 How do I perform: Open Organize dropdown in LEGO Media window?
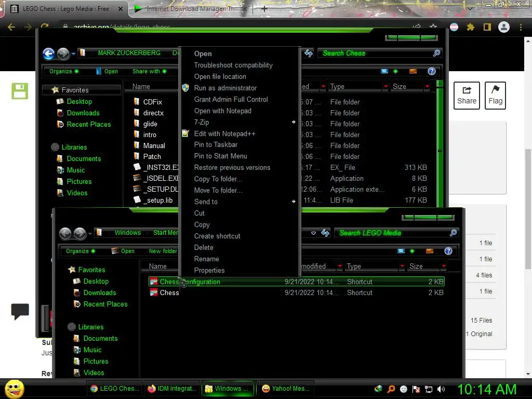(x=81, y=251)
